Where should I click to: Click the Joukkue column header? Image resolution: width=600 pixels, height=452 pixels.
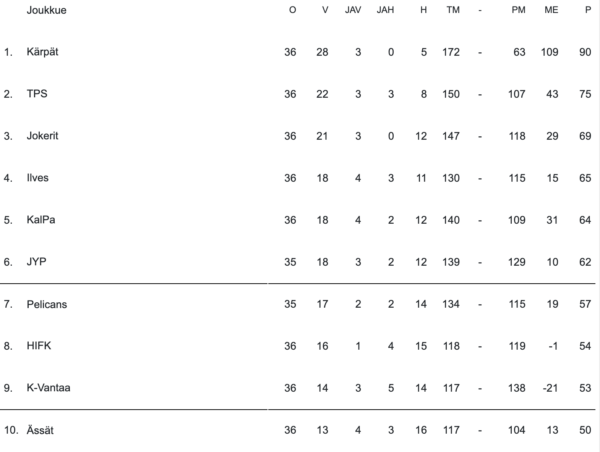47,10
